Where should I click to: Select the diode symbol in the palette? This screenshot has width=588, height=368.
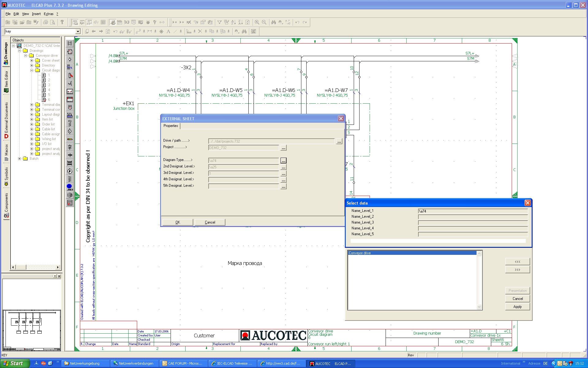[x=70, y=147]
